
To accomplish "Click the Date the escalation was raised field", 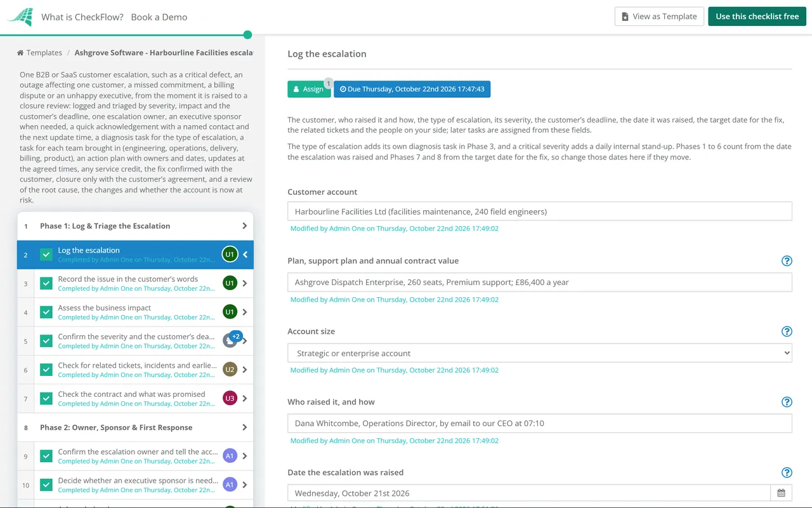I will (x=529, y=493).
